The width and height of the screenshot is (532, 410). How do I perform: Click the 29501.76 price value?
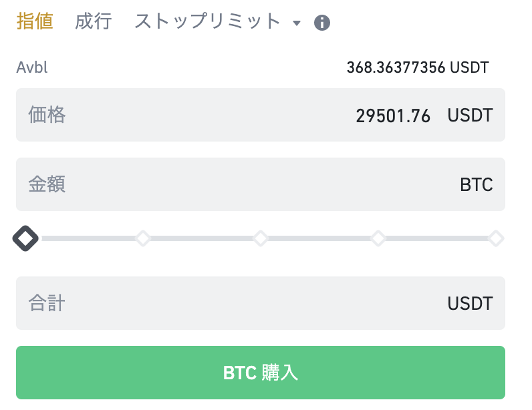393,116
